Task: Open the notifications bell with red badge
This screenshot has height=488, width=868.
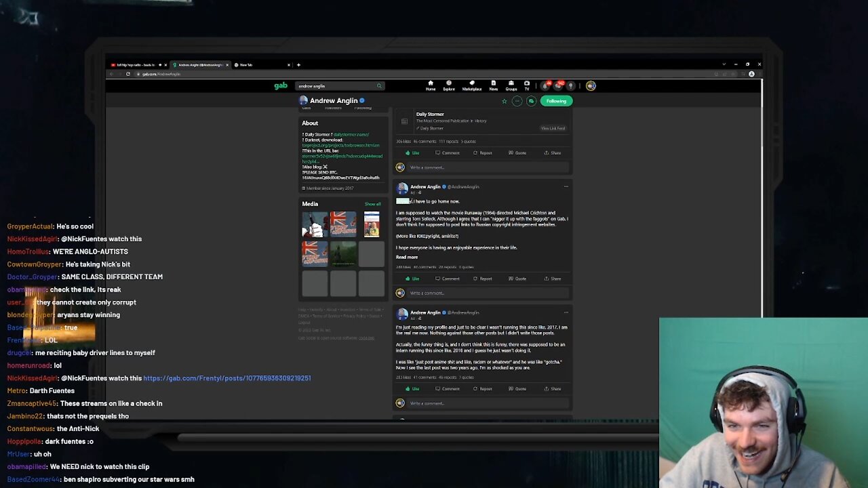Action: (x=545, y=86)
